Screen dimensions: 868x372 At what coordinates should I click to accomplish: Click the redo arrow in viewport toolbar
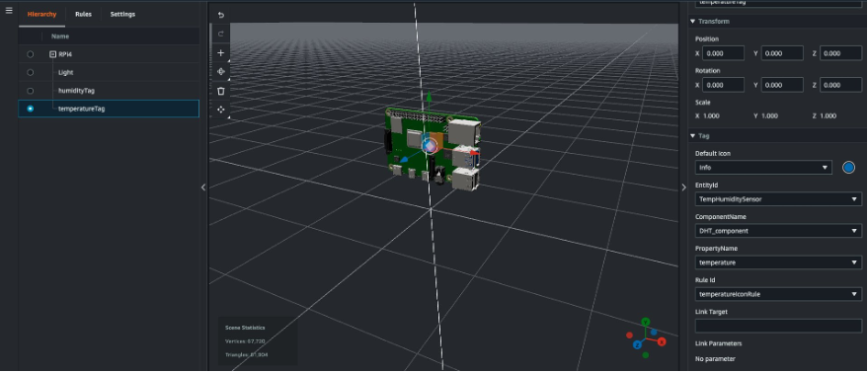click(221, 34)
